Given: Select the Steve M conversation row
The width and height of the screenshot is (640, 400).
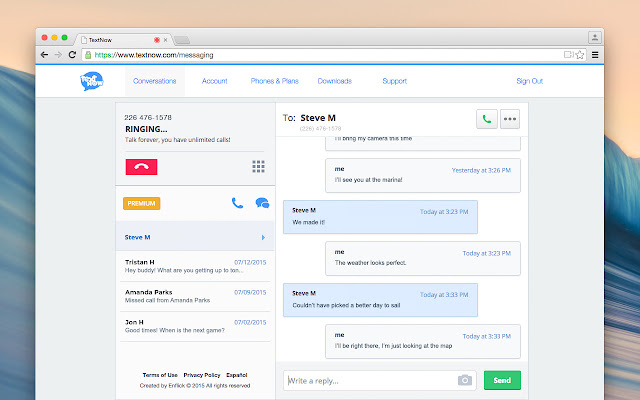Looking at the screenshot, I should pos(195,236).
